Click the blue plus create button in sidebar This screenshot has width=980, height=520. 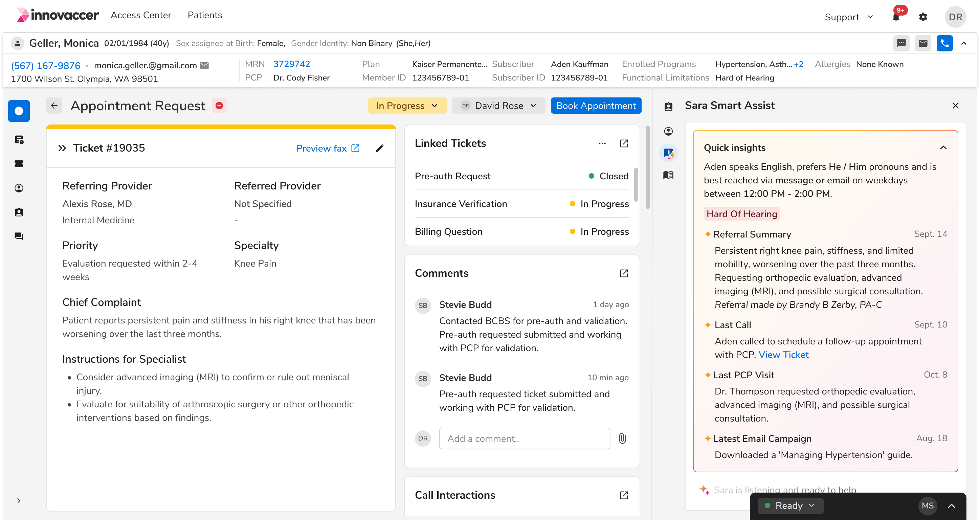click(19, 111)
